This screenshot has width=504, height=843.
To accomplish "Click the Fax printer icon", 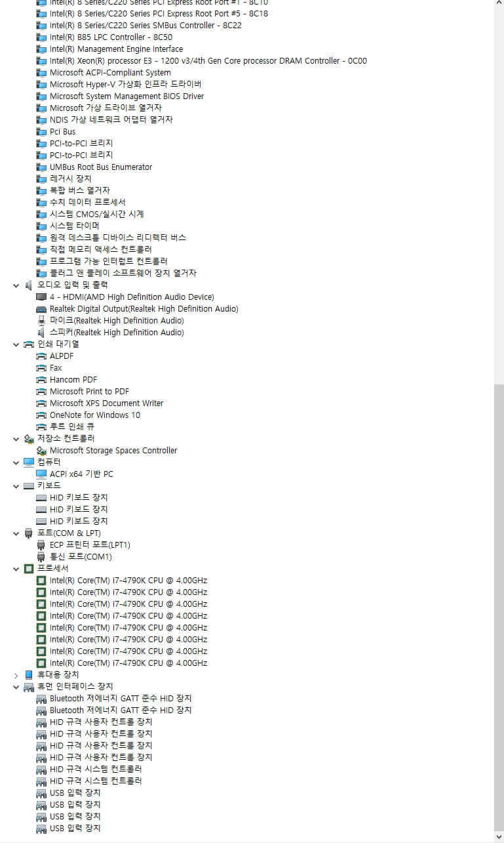I will click(x=41, y=367).
